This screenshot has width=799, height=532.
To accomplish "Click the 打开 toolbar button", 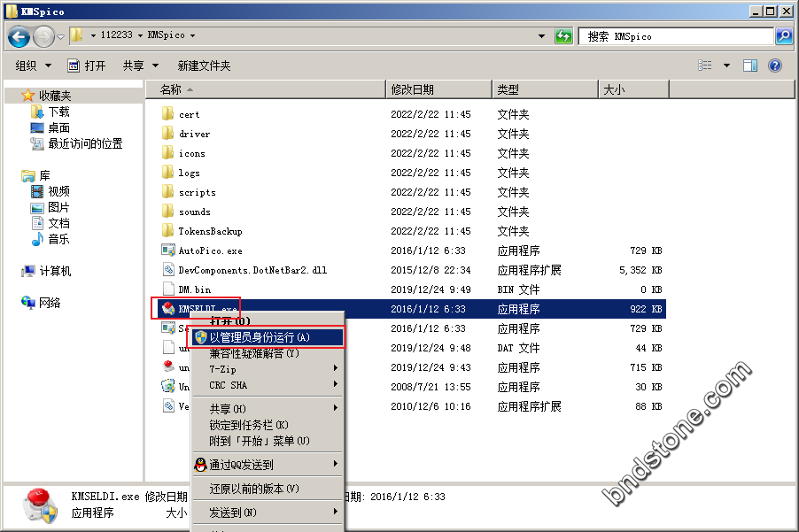I will click(x=87, y=66).
